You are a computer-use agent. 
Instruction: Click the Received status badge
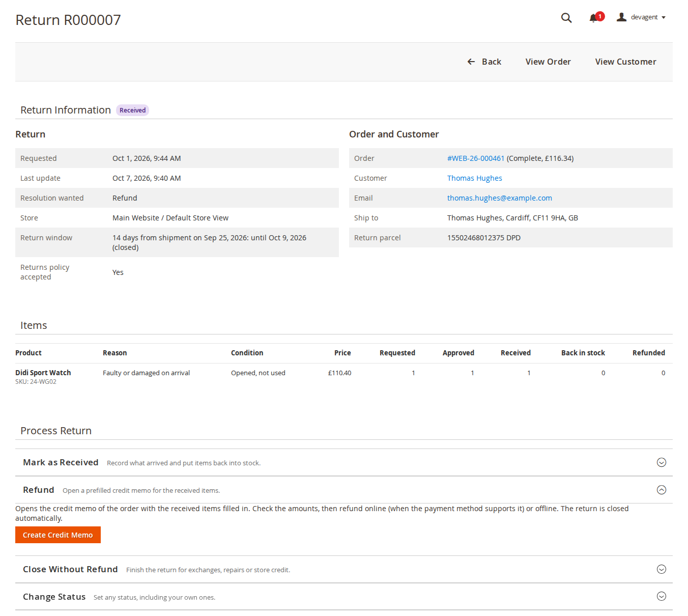tap(133, 110)
